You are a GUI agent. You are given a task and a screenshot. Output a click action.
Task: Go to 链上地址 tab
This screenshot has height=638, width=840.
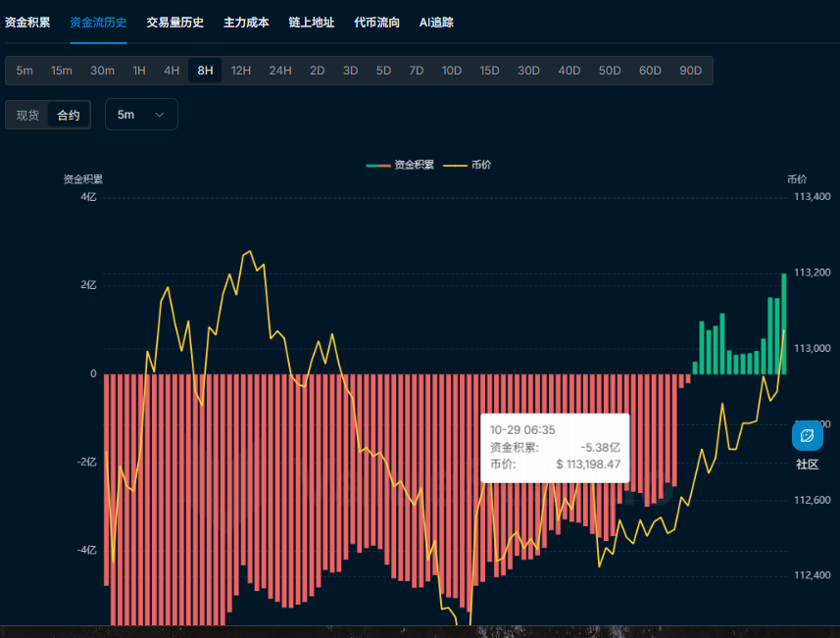pyautogui.click(x=312, y=22)
